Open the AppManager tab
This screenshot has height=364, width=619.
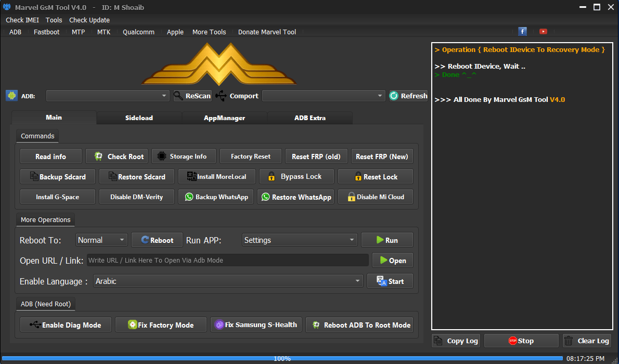[x=224, y=118]
